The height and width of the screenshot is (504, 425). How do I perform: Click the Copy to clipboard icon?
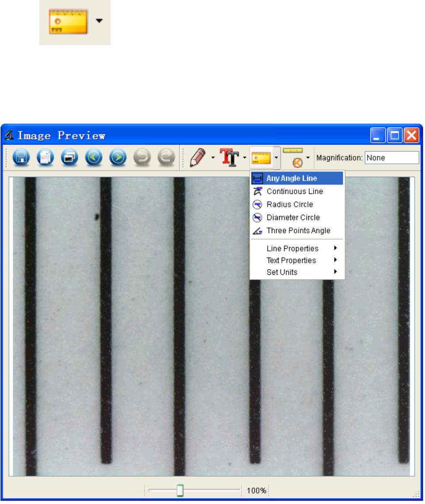click(46, 158)
